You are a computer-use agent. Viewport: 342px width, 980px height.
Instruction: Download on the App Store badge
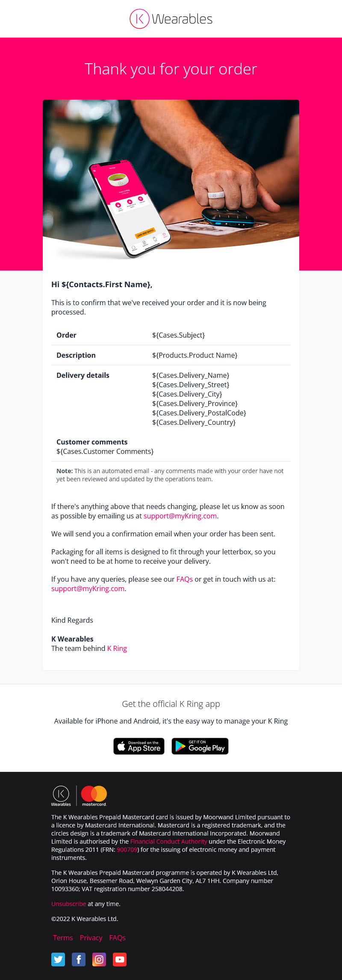pos(139,746)
